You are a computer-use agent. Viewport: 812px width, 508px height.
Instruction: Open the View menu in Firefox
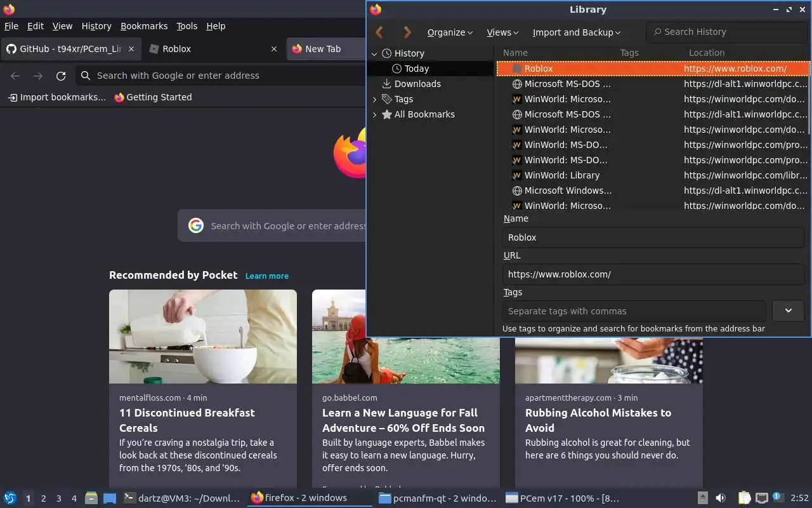tap(62, 26)
